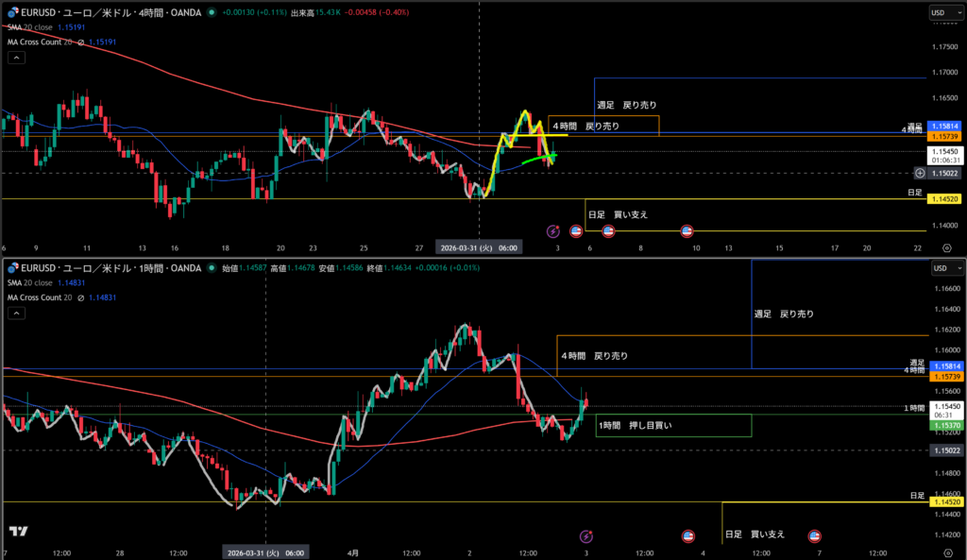Open the USD currency dropdown on bottom chart
This screenshot has width=967, height=560.
click(x=941, y=268)
